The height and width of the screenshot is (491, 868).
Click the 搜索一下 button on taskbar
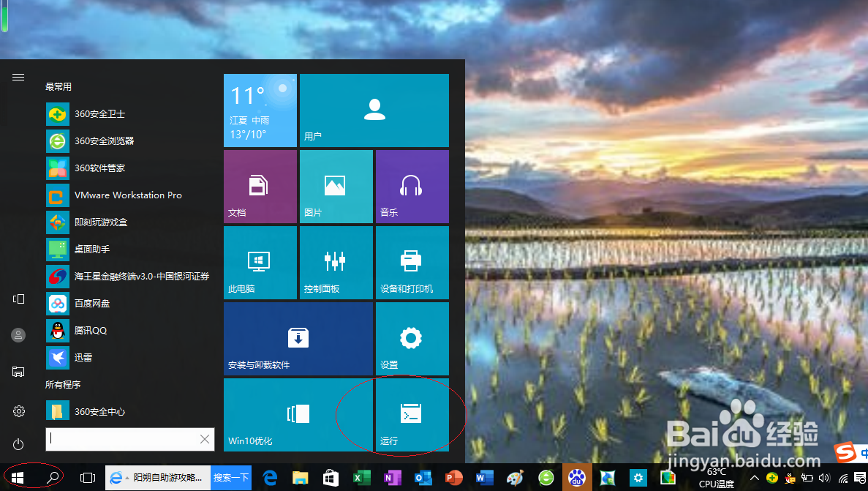coord(230,478)
